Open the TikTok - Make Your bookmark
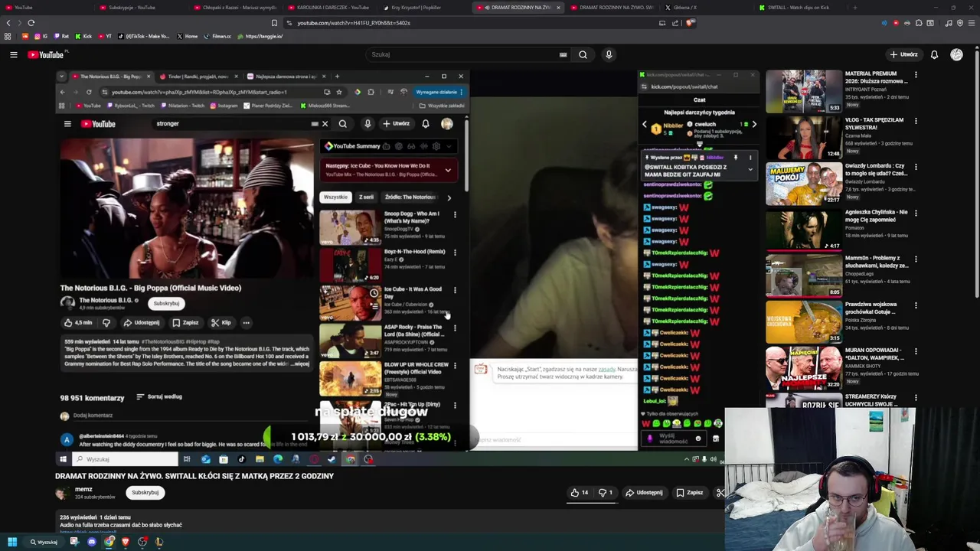 pos(143,36)
